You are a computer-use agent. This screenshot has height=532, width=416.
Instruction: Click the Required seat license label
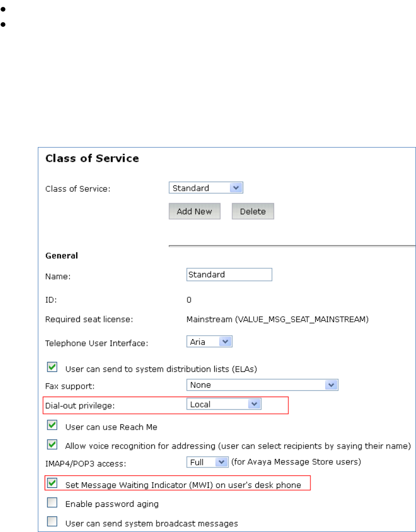[x=89, y=320]
